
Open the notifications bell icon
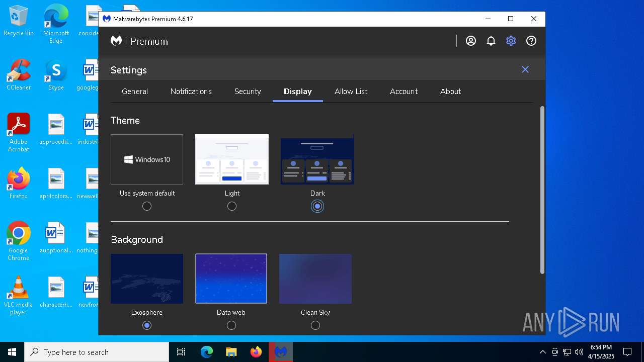(491, 41)
